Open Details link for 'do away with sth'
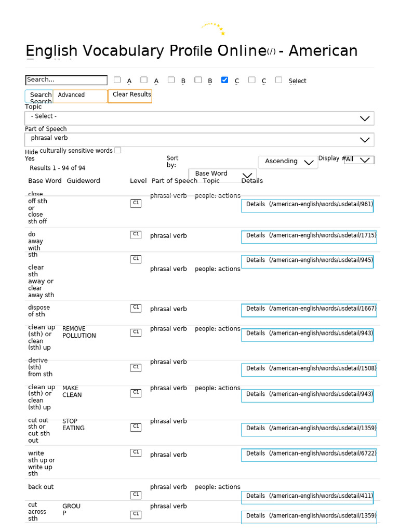The width and height of the screenshot is (399, 532). [x=309, y=236]
